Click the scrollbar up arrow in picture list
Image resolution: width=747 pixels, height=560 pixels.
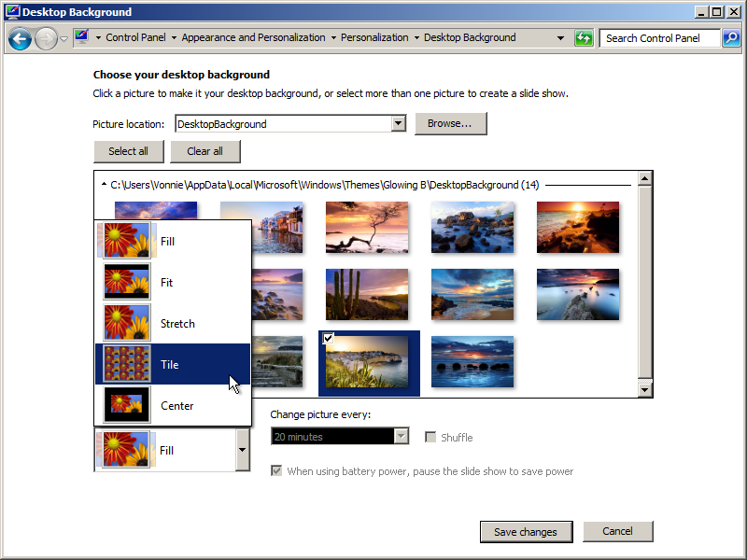[645, 179]
